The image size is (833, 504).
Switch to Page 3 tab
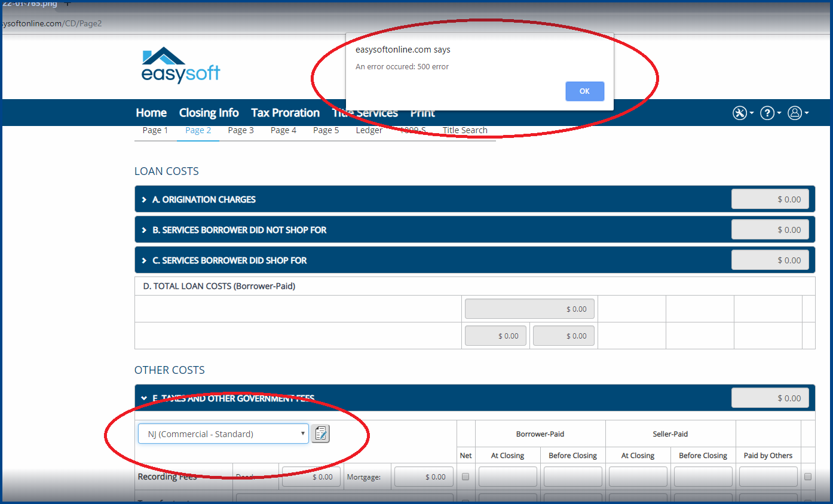point(241,130)
